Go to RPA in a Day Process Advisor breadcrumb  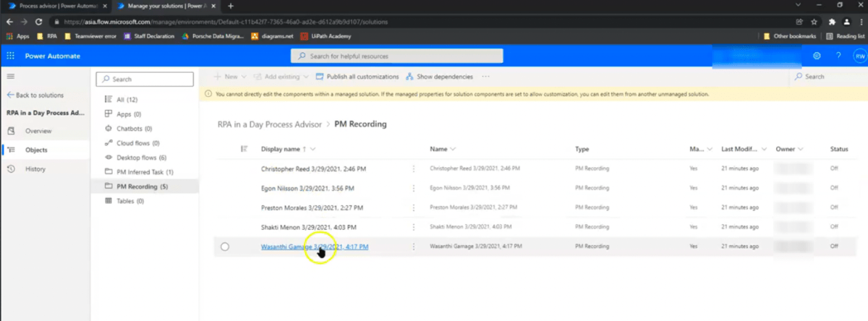tap(270, 124)
